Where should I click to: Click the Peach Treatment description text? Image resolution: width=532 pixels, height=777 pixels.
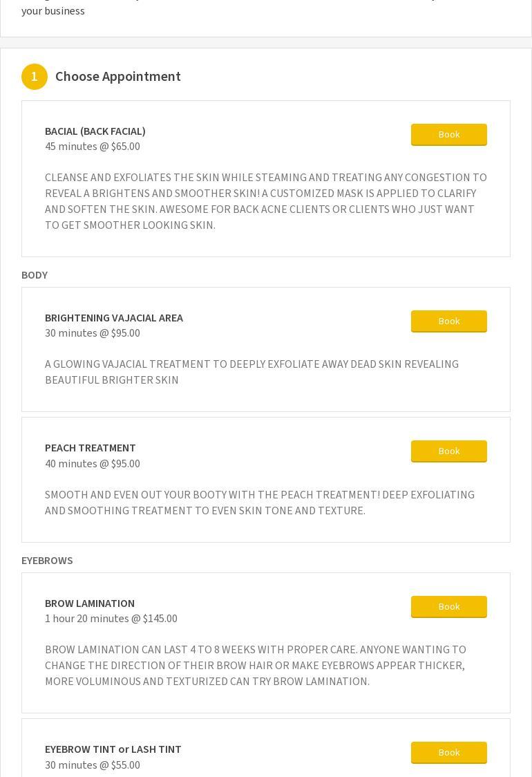[x=260, y=503]
